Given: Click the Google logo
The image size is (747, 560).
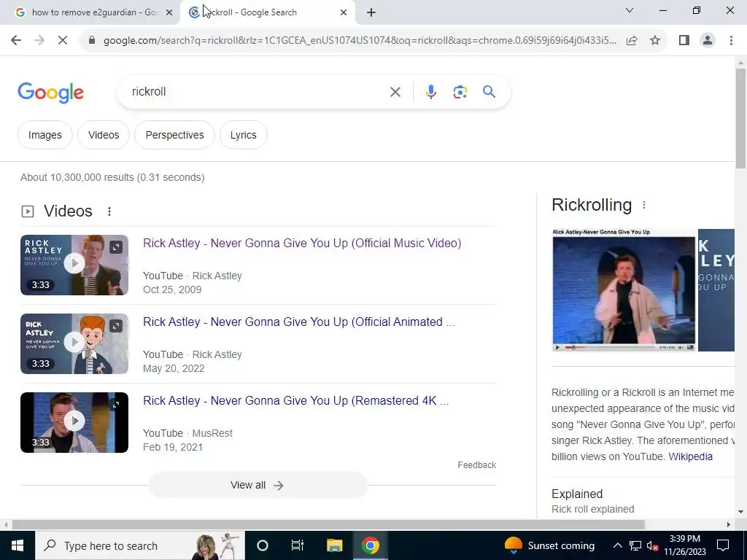Looking at the screenshot, I should [x=50, y=93].
